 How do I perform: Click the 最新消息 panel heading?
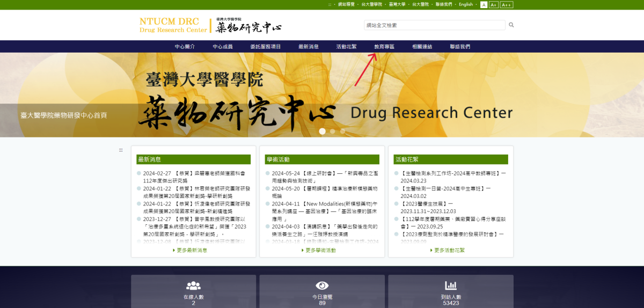tap(193, 159)
